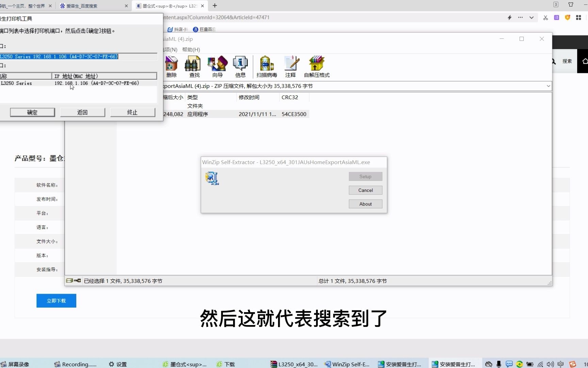Click the WinZip Self-Extractor dialog icon

coord(212,178)
